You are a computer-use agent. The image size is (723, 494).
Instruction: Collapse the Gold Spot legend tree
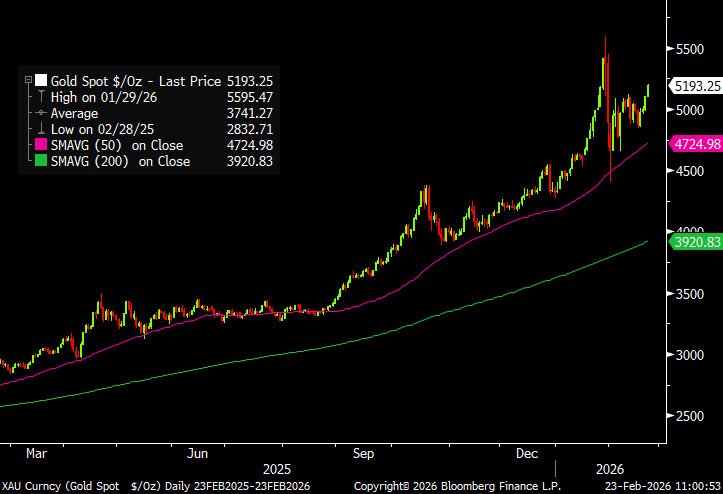point(27,79)
